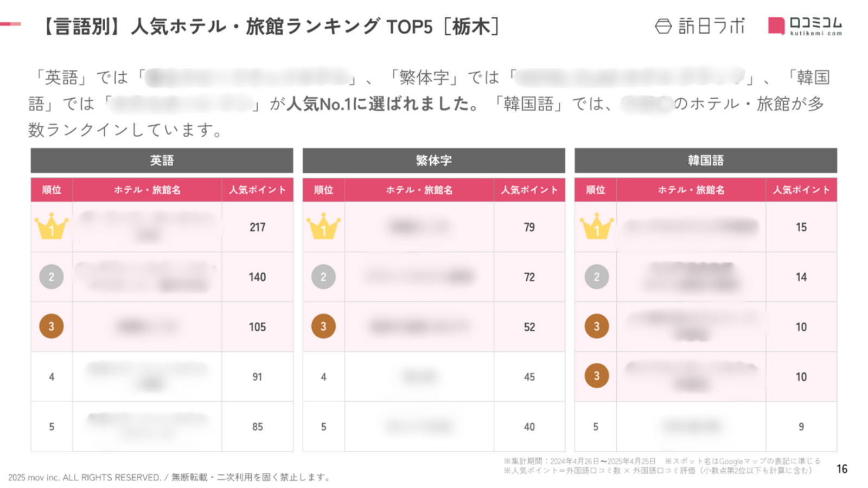The height and width of the screenshot is (488, 868).
Task: Click the gold crown in the 韓国語 table
Action: pos(596,226)
